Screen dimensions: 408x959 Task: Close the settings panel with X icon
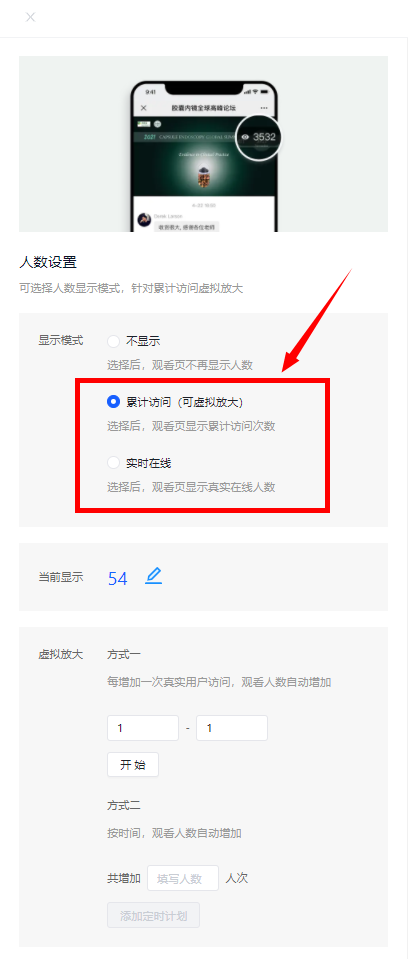tap(30, 17)
